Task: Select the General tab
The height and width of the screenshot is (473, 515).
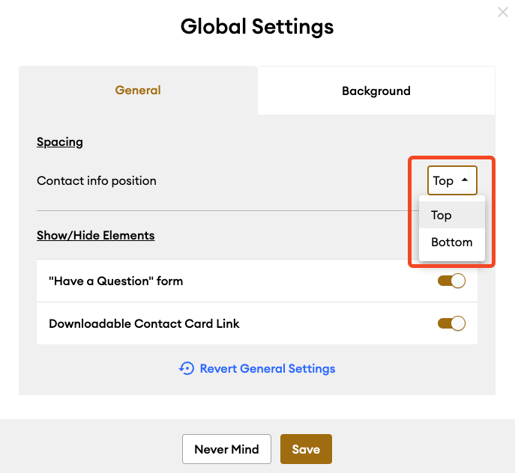Action: (x=138, y=90)
